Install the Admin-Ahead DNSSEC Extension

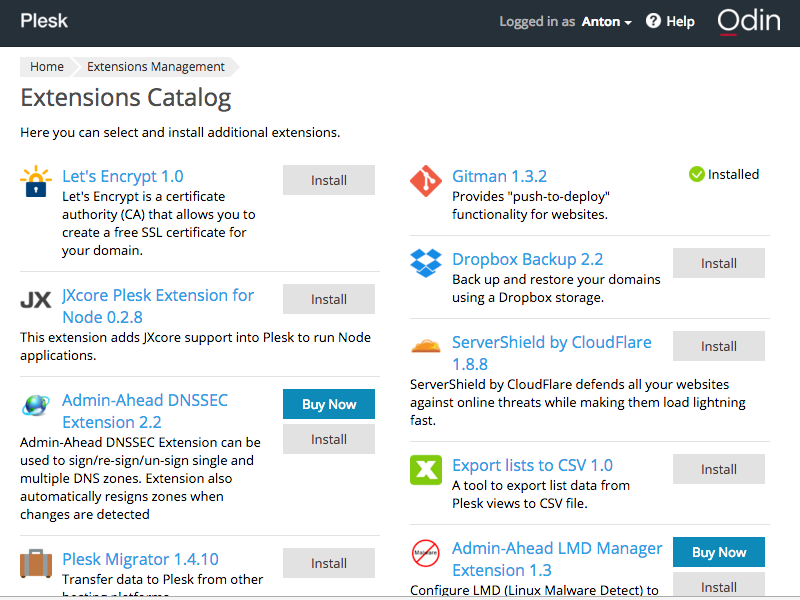coord(329,439)
